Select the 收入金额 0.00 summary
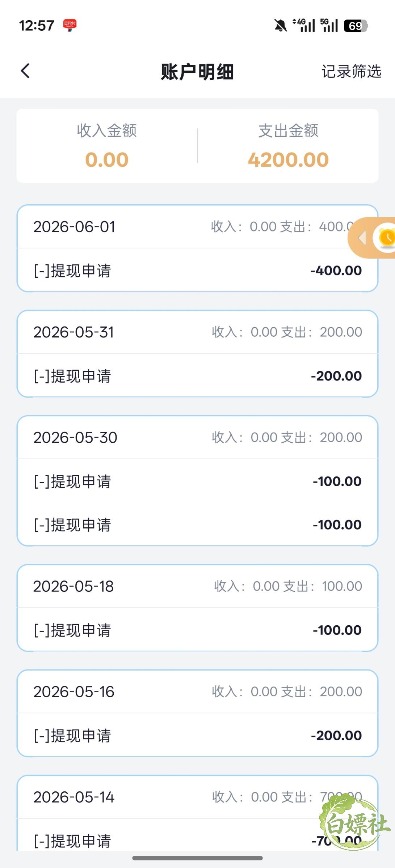Viewport: 395px width, 868px height. pyautogui.click(x=107, y=146)
